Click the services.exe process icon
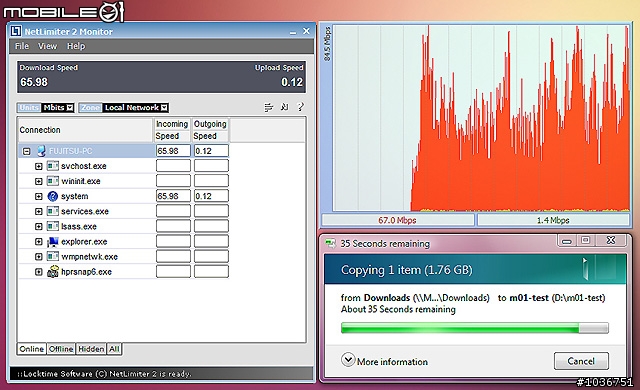The height and width of the screenshot is (390, 640). coord(53,211)
